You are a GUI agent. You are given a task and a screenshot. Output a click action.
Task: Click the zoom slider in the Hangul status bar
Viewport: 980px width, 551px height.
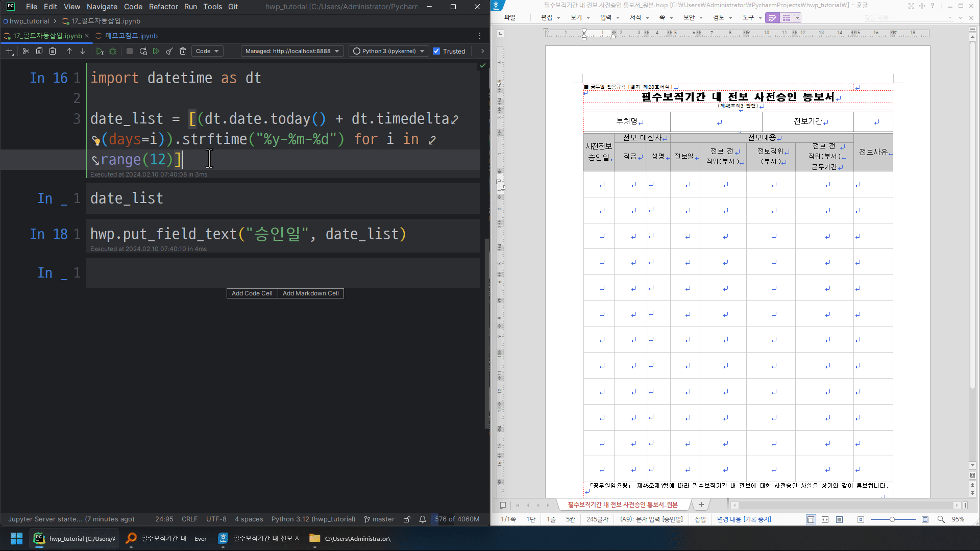click(x=892, y=519)
